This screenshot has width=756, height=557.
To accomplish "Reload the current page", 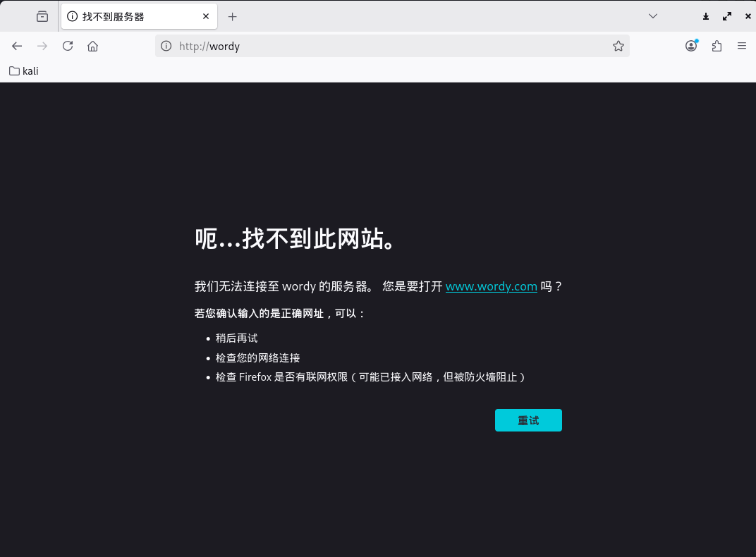I will click(68, 46).
